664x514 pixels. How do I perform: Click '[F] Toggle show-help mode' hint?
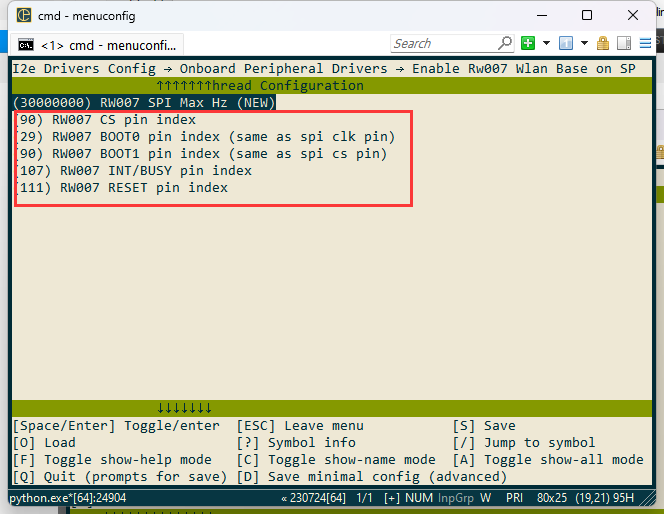[x=112, y=459]
